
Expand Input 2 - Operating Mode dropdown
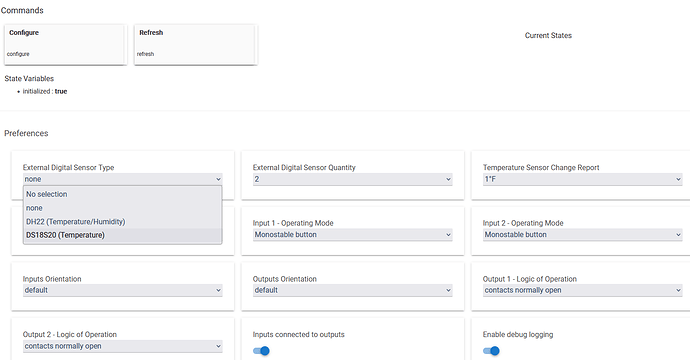coord(583,235)
